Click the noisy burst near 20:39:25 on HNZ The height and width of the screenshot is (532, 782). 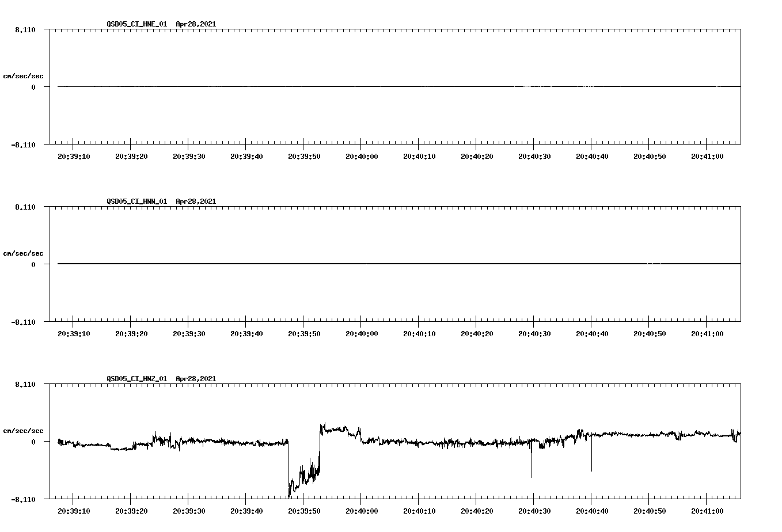pos(161,438)
